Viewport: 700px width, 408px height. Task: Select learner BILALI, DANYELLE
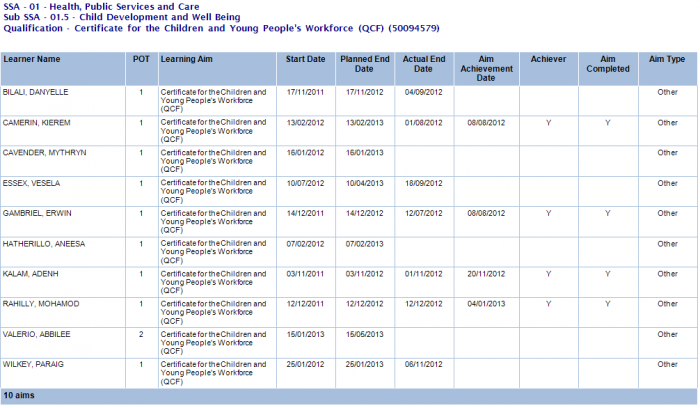[35, 92]
